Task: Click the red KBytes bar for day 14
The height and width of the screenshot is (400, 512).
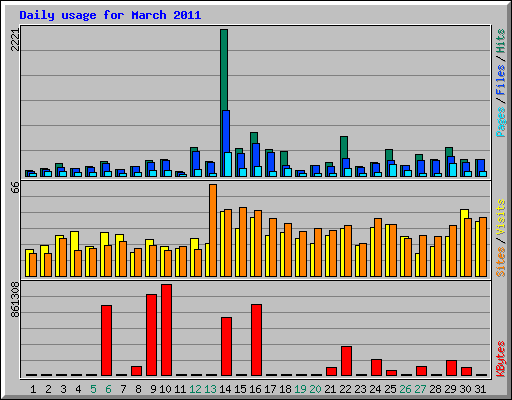Action: pyautogui.click(x=226, y=346)
